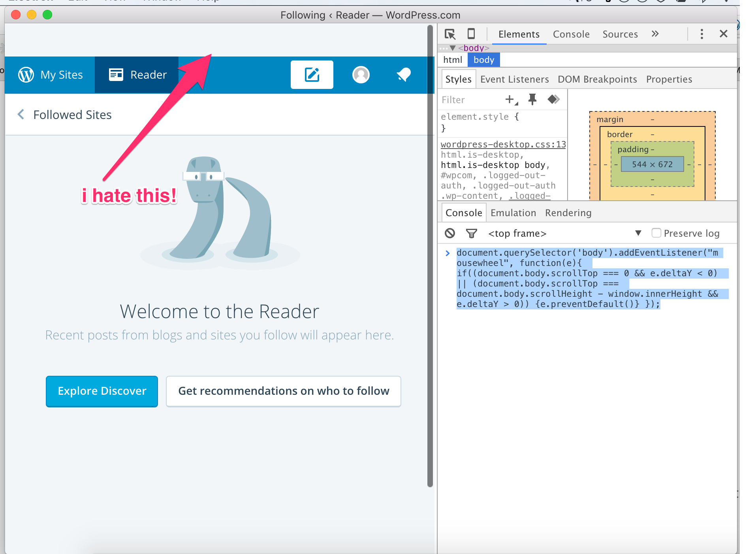Screen dimensions: 756x554
Task: Collapse the body element tree node
Action: point(453,48)
